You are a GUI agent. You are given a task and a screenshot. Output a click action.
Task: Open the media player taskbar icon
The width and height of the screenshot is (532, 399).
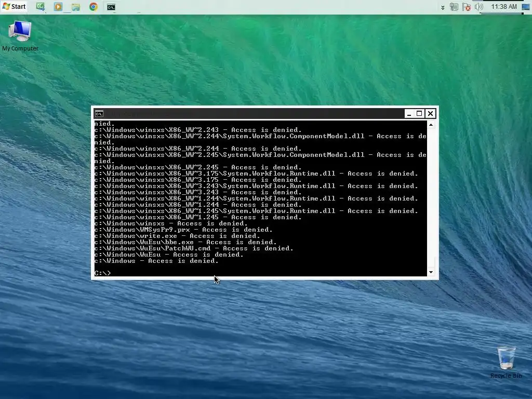tap(58, 7)
